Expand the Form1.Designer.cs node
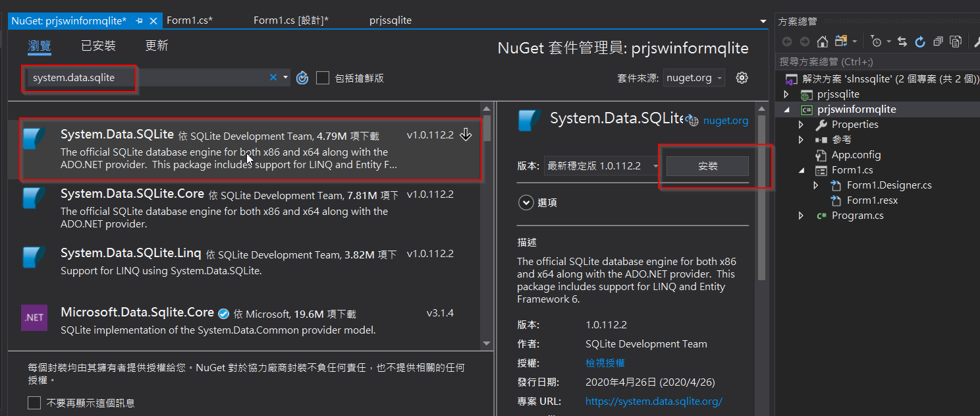 click(817, 185)
